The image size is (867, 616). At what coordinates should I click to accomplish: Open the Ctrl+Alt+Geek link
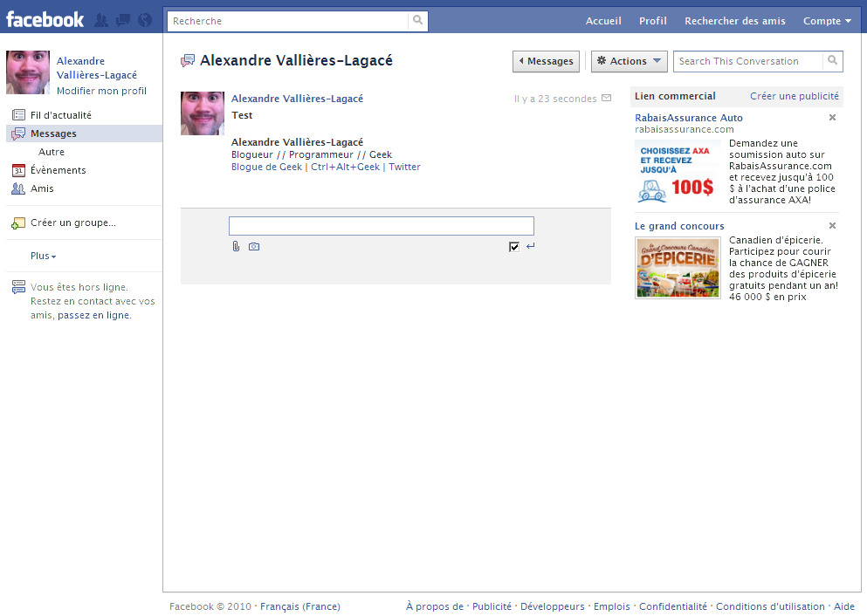coord(345,167)
